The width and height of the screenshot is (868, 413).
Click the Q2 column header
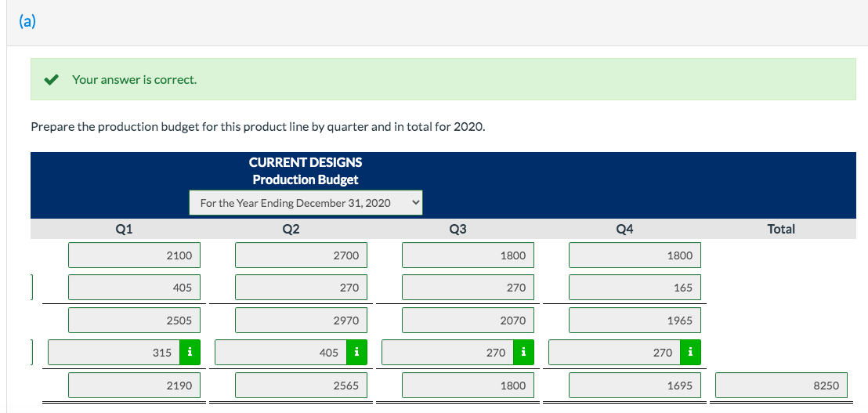291,229
